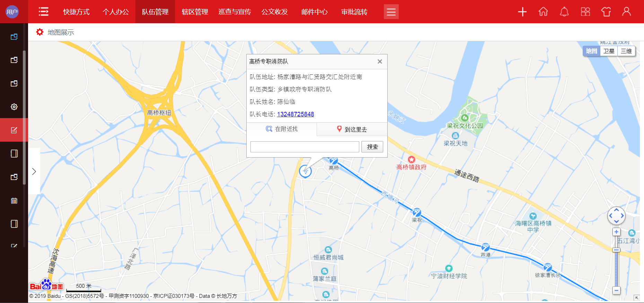Switch map to 三维 view
The width and height of the screenshot is (644, 303).
(626, 51)
